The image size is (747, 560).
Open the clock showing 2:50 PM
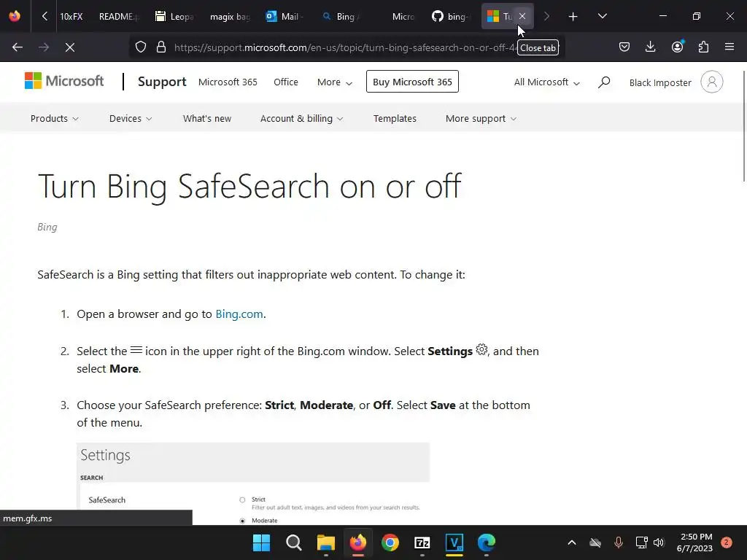click(x=694, y=542)
